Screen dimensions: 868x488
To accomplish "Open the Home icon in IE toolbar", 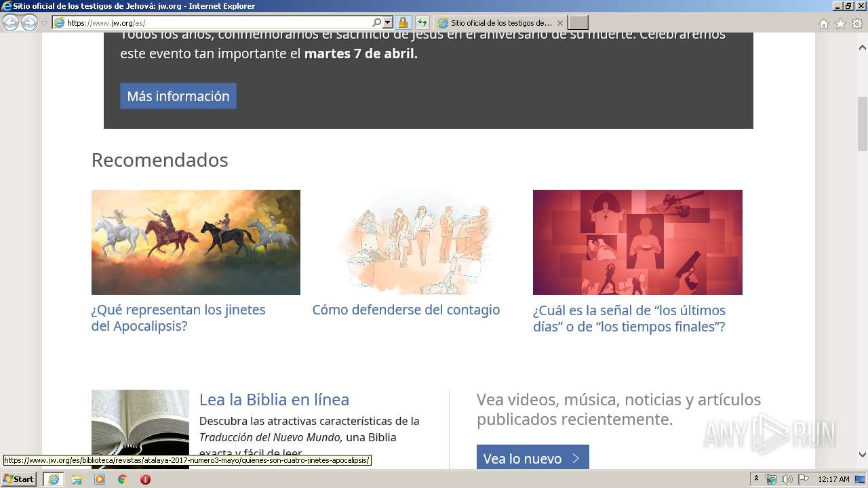I will pyautogui.click(x=823, y=24).
